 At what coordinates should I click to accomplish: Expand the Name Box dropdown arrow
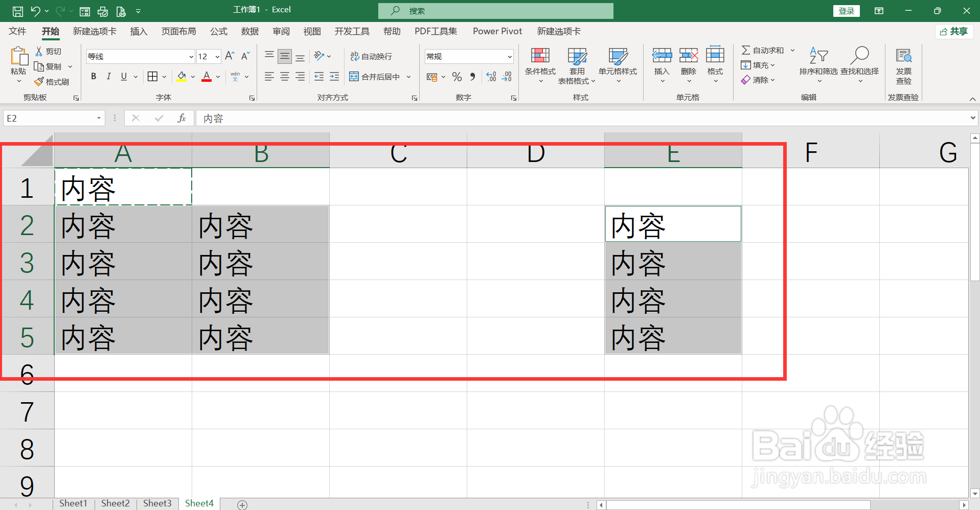(99, 119)
